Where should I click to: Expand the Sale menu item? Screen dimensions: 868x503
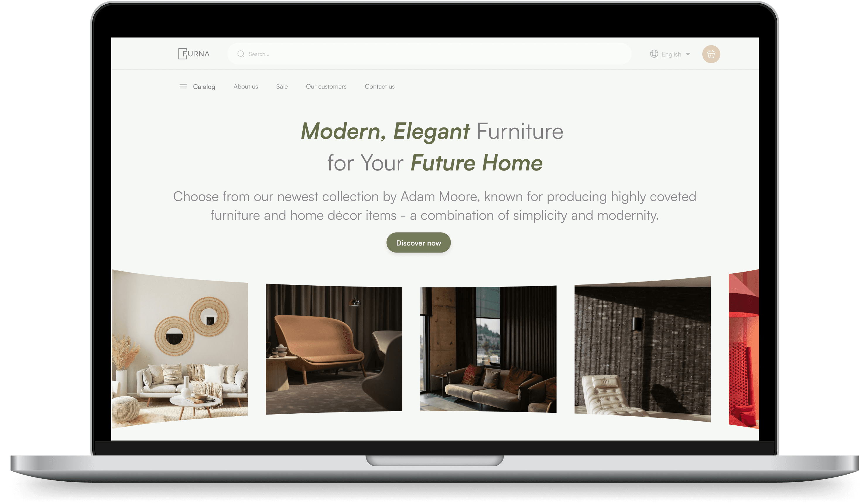coord(281,87)
